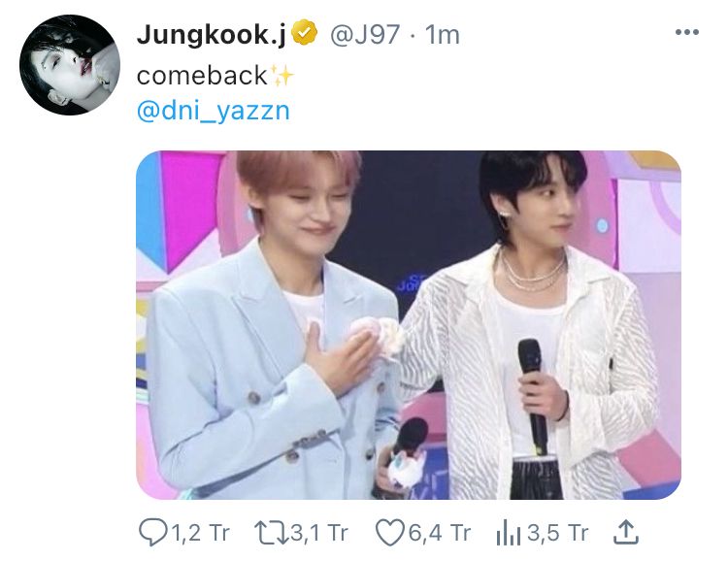This screenshot has height=561, width=728.
Task: Open the tweet via 1m timestamp
Action: (442, 35)
